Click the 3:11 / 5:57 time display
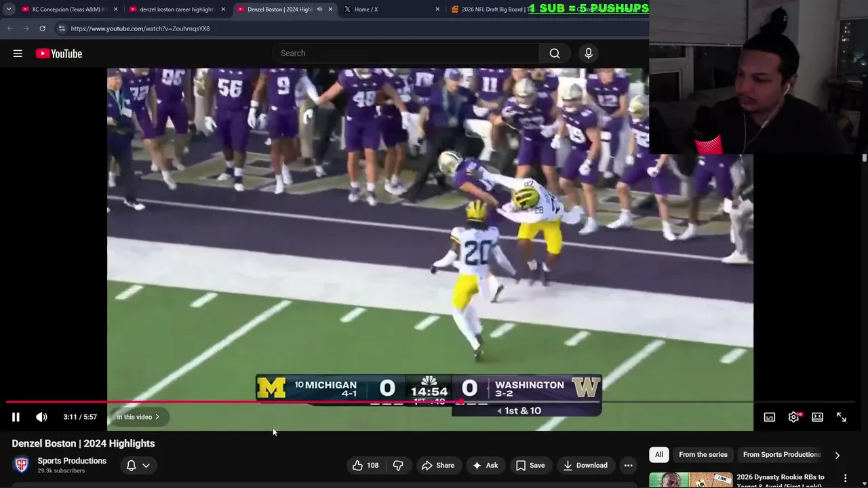 click(80, 417)
